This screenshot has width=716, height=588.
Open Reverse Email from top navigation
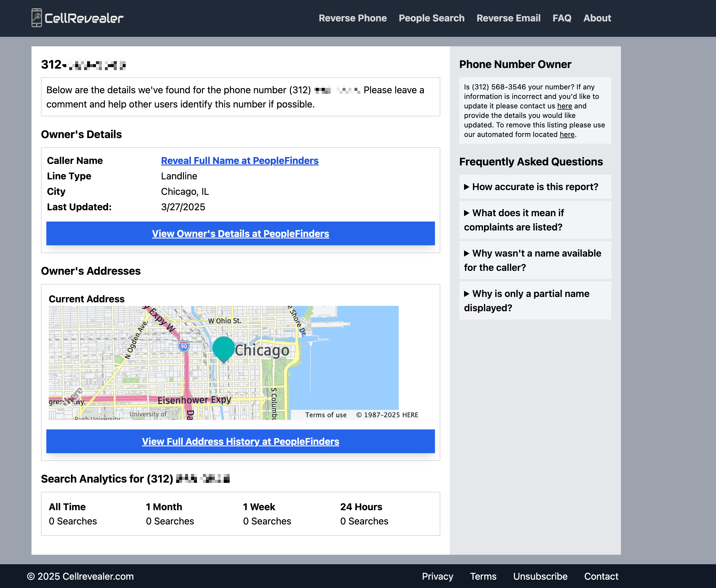click(x=508, y=18)
